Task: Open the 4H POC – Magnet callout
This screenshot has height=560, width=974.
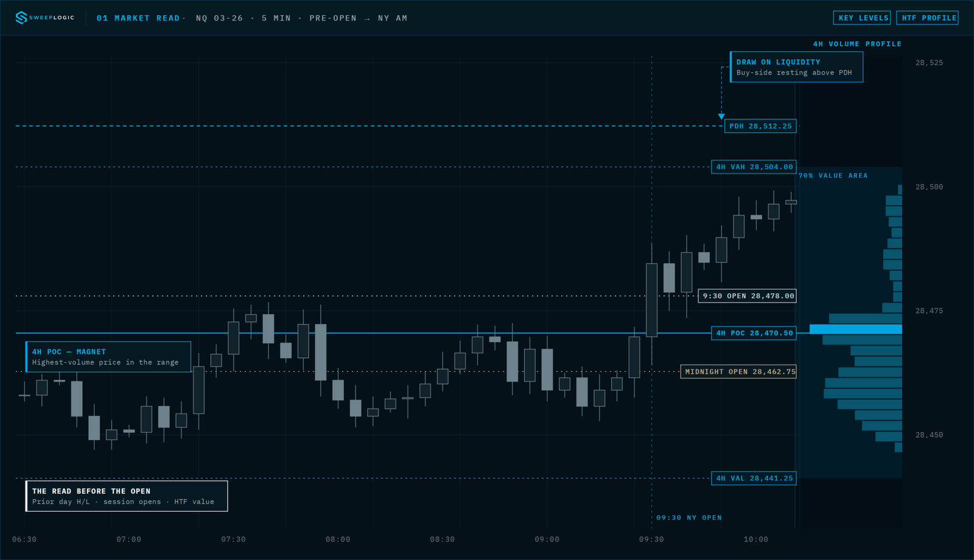Action: pos(108,357)
